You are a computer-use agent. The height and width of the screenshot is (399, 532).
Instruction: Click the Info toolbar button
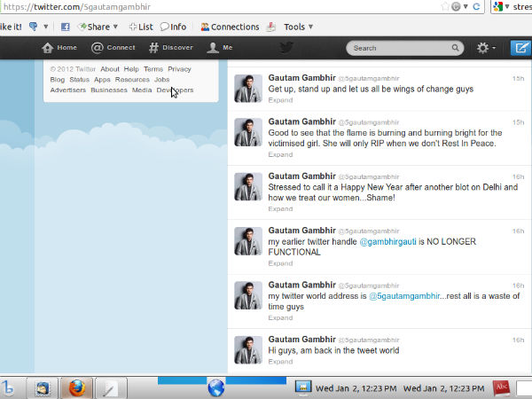174,27
